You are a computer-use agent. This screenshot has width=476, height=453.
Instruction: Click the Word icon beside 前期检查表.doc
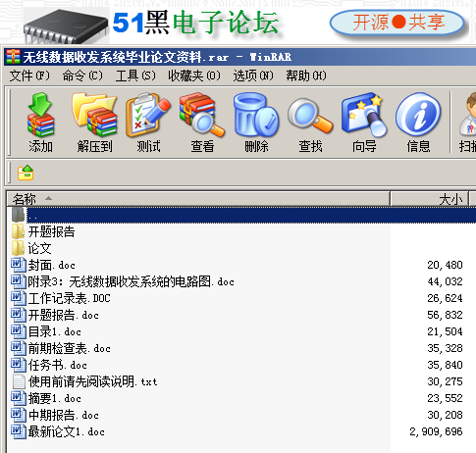[x=19, y=348]
